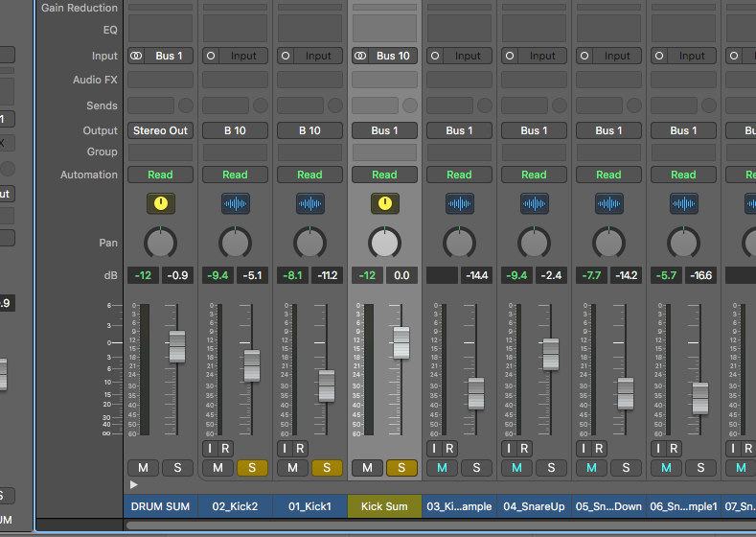Image resolution: width=756 pixels, height=537 pixels.
Task: Click the DRUM SUM EQ thumbnail
Action: pos(161,29)
